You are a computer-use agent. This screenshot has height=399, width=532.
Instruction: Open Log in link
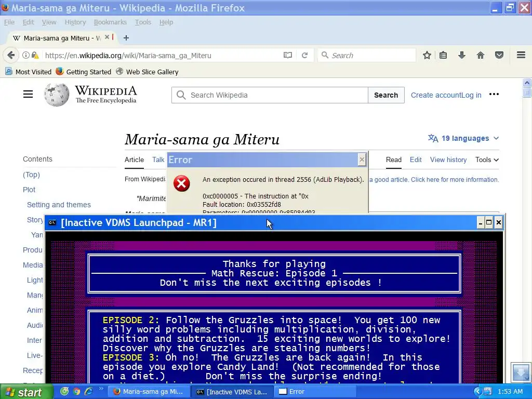pos(471,95)
